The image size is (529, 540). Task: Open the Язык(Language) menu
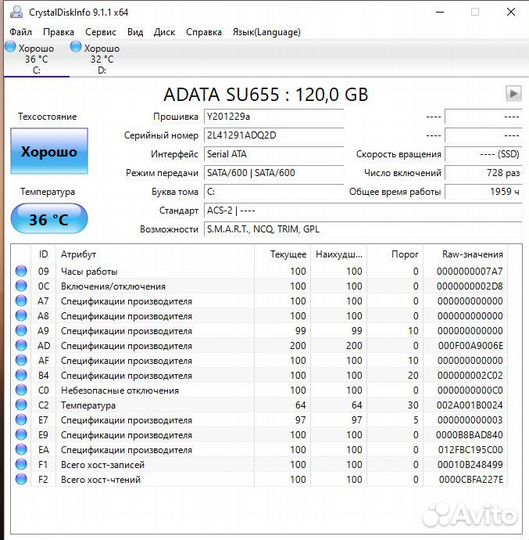(x=266, y=32)
